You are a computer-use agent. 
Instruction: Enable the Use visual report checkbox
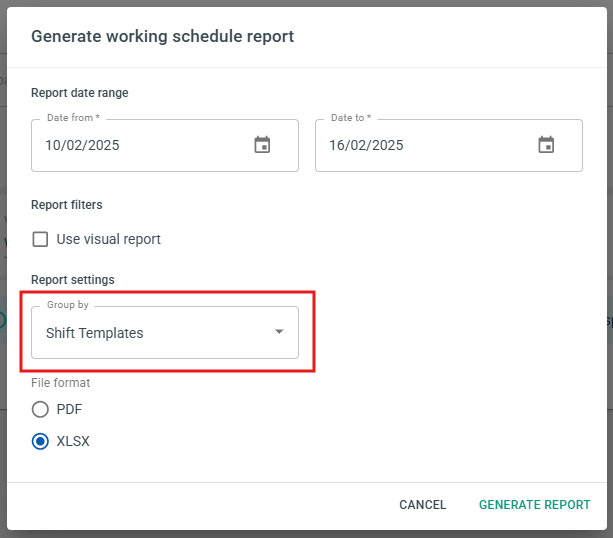tap(40, 239)
